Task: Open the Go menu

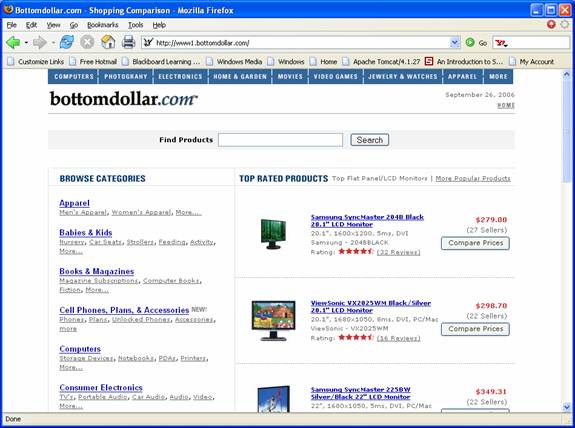Action: tap(74, 25)
